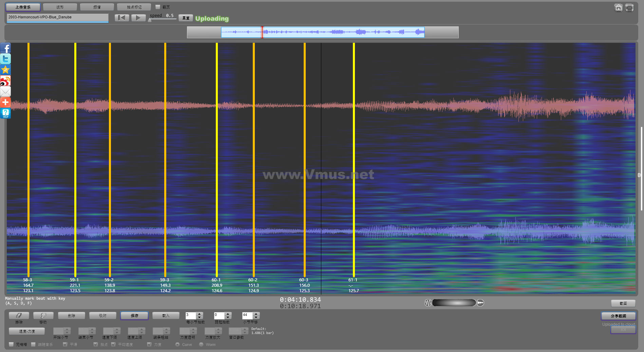Viewport: 644px width, 352px height.
Task: Select the beat marker labeled 58-3
Action: pyautogui.click(x=29, y=160)
